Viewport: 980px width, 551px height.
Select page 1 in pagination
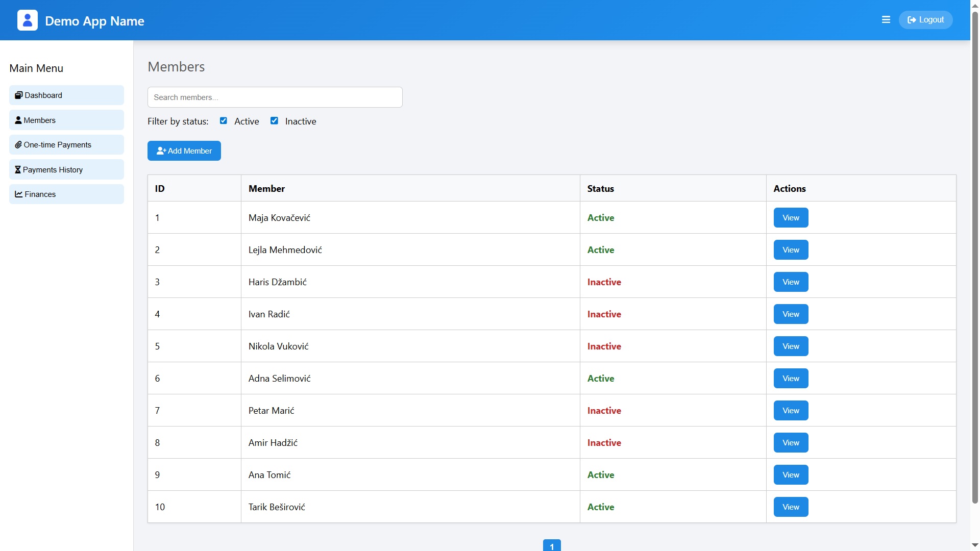[552, 545]
